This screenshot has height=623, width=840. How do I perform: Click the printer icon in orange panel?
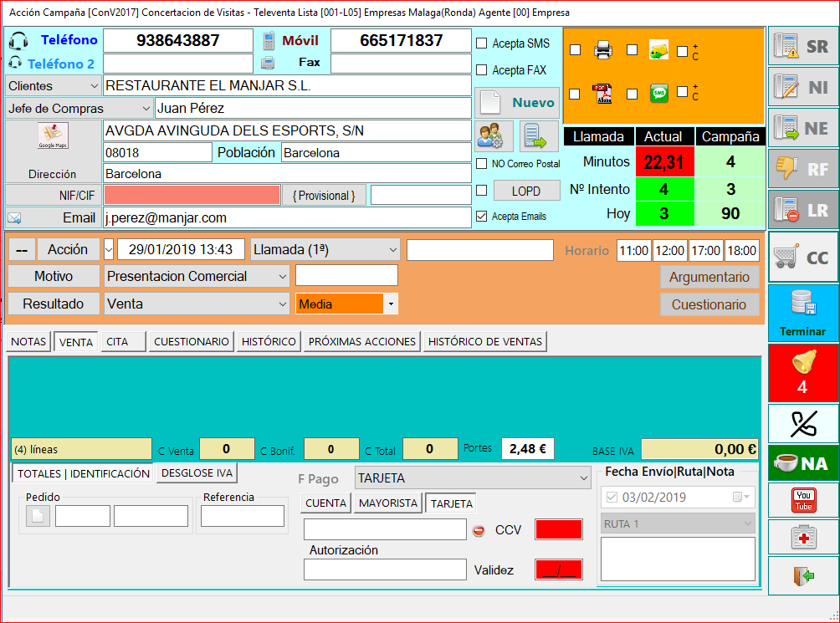[603, 50]
